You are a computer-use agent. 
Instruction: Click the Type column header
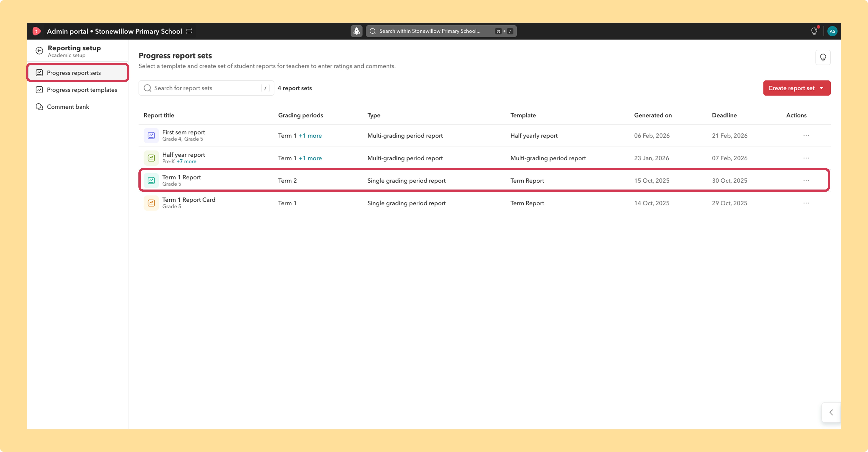374,115
